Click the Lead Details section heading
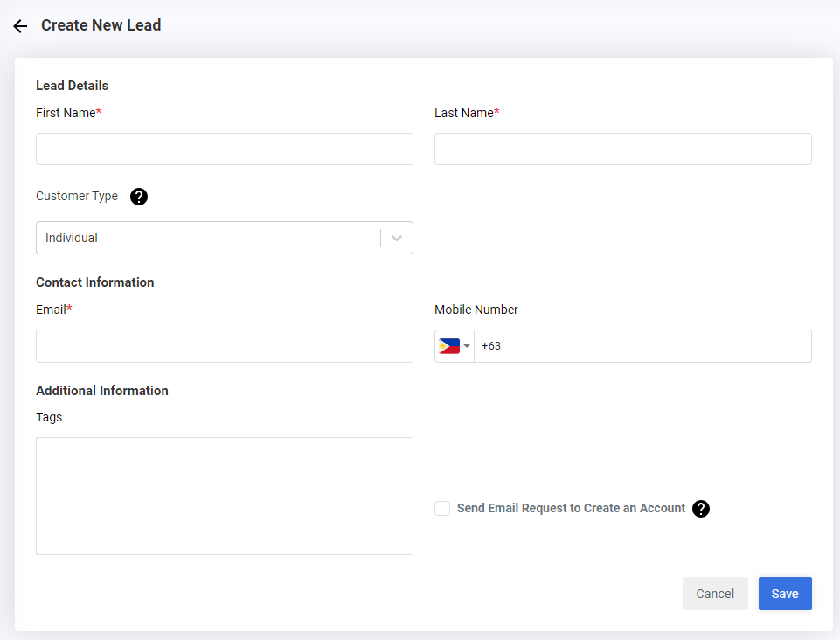The image size is (840, 640). (73, 86)
